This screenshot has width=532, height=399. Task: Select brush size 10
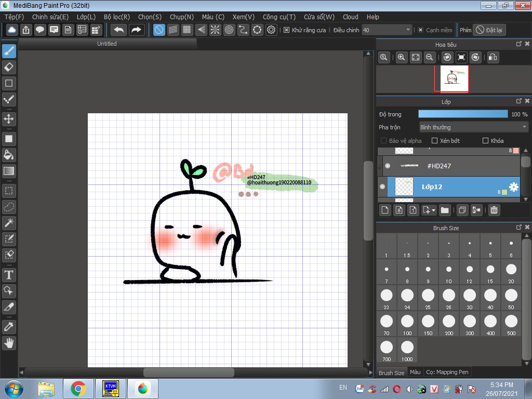coord(448,273)
